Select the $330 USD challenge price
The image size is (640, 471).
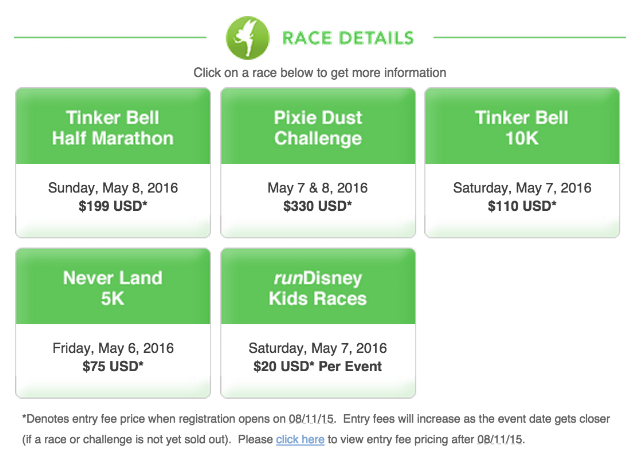point(318,206)
